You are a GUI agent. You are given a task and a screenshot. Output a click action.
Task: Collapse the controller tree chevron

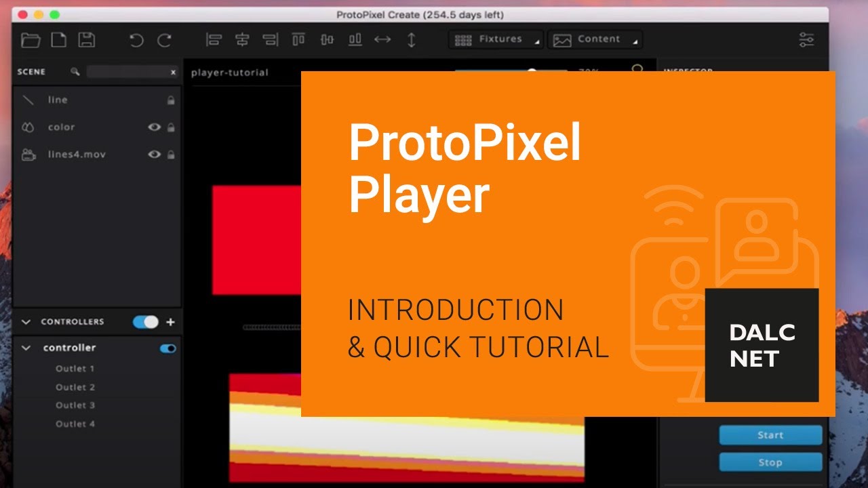point(26,348)
